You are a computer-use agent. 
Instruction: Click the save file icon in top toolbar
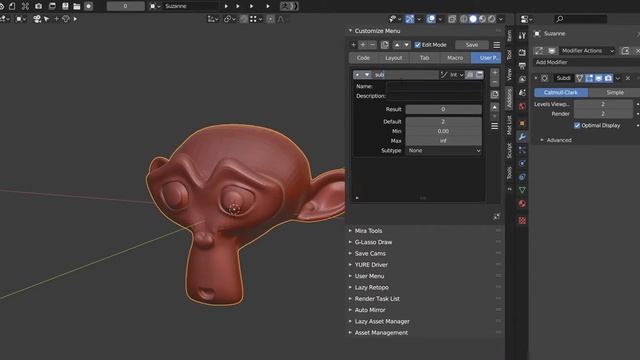click(65, 6)
